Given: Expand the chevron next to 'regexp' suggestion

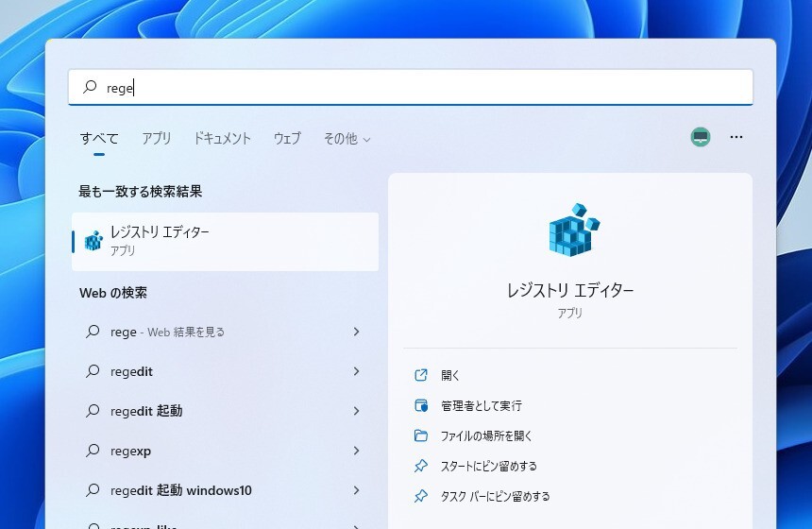Looking at the screenshot, I should tap(356, 451).
